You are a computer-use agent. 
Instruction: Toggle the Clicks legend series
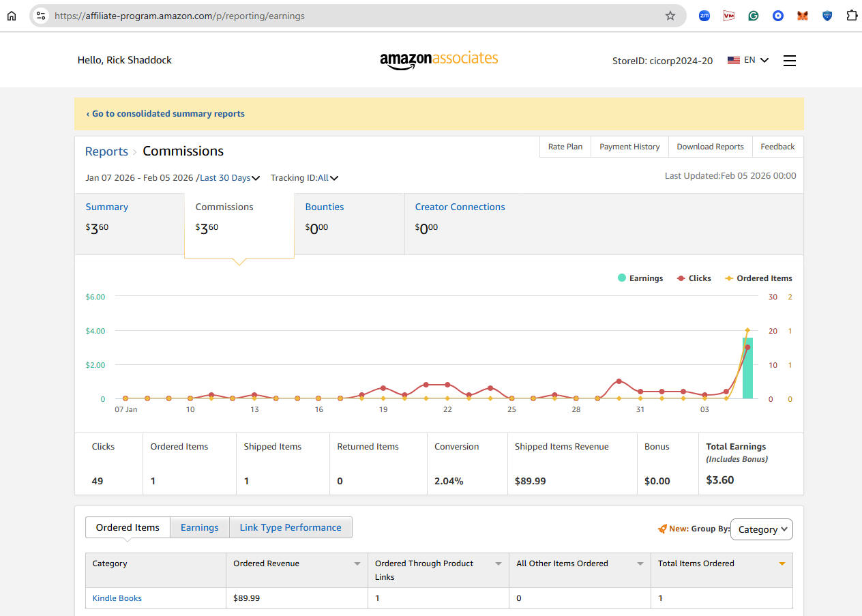click(694, 278)
